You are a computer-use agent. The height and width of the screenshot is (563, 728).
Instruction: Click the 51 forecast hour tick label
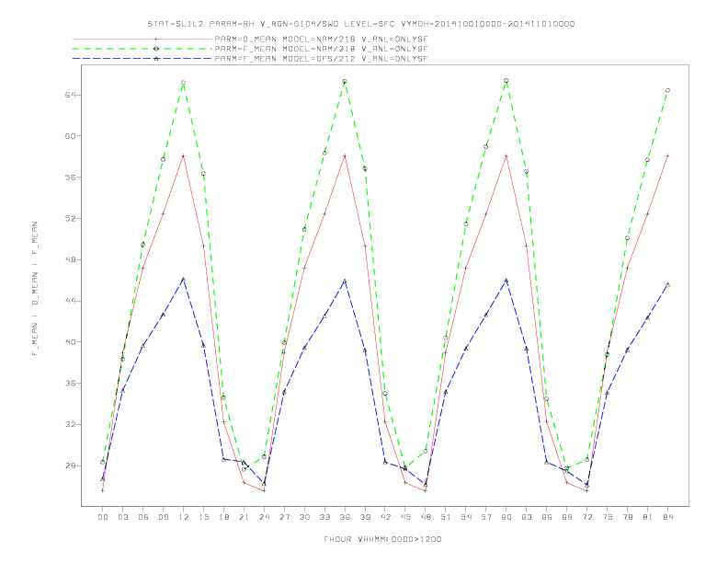pyautogui.click(x=446, y=517)
